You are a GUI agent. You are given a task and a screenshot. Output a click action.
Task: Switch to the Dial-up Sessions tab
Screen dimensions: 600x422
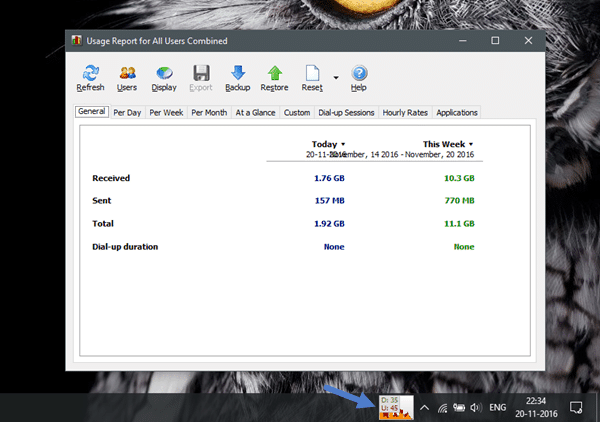(346, 113)
